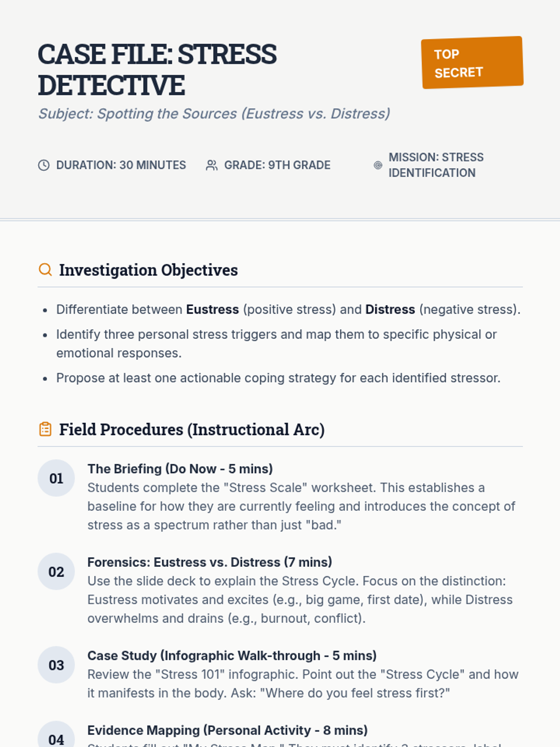Select the step 04 number badge
Viewport: 560px width, 747px height.
56,738
